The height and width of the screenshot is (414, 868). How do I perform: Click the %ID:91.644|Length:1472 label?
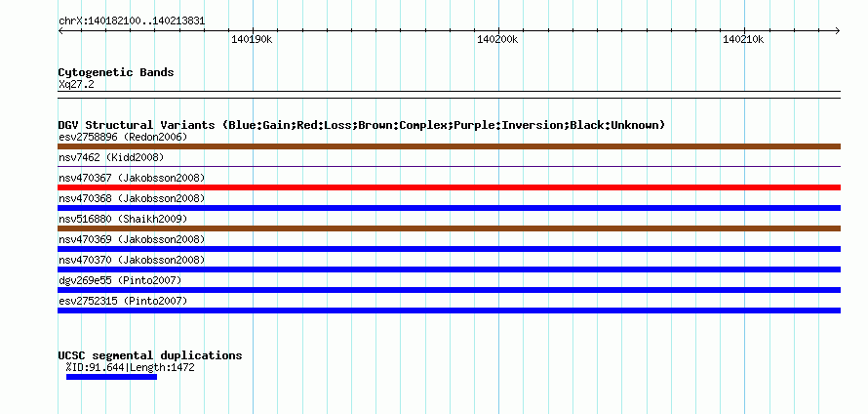pos(130,367)
